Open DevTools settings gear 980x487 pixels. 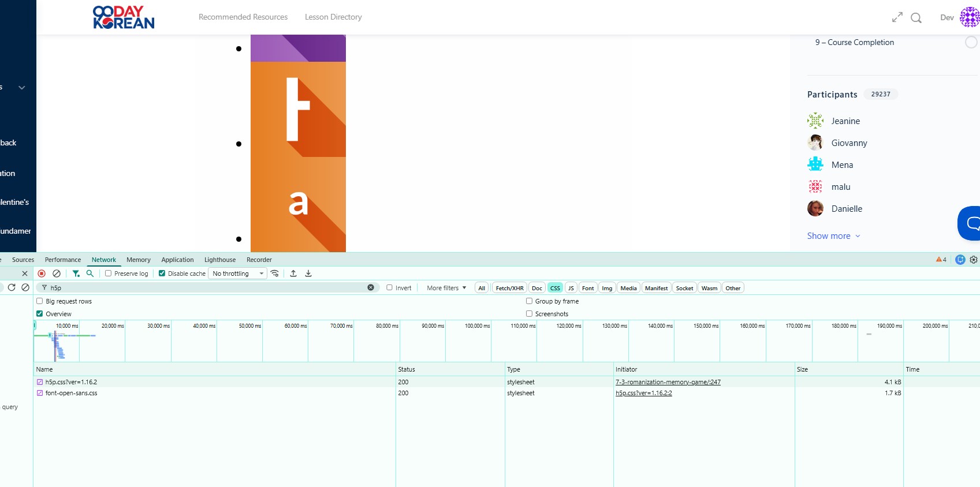coord(974,260)
